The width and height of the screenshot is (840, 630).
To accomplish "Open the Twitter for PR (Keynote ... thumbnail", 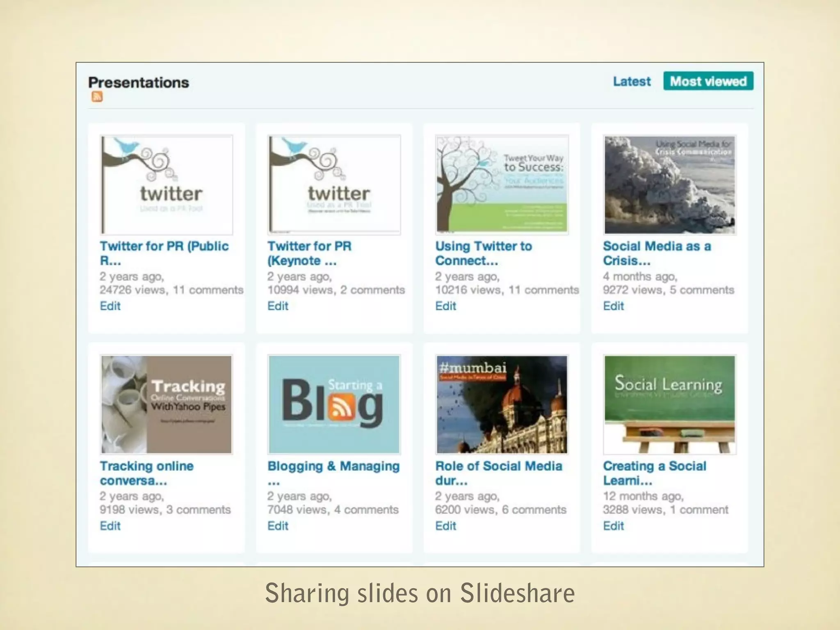I will click(334, 185).
